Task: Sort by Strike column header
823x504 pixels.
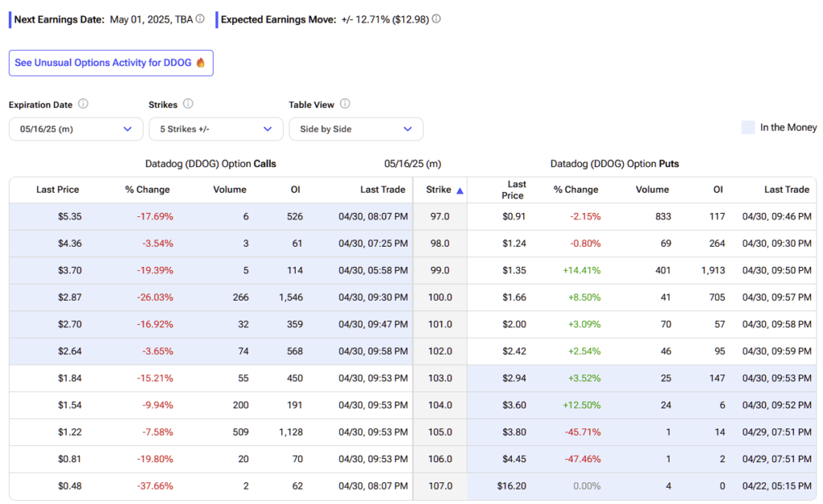Action: click(x=439, y=190)
